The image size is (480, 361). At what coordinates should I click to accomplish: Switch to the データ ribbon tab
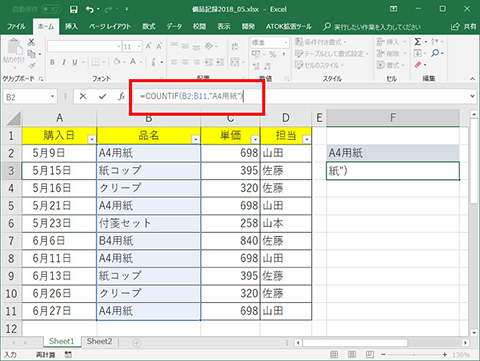(x=174, y=27)
